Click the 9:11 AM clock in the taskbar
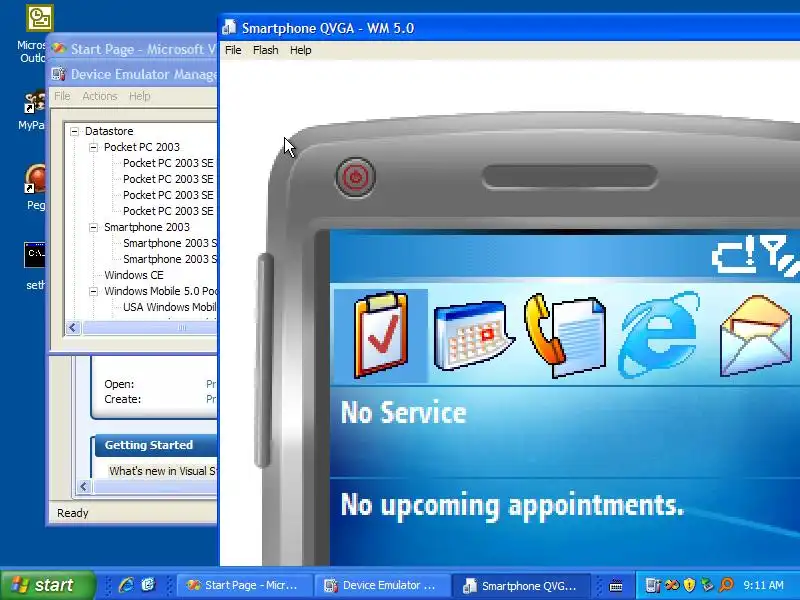The height and width of the screenshot is (600, 800). pos(763,585)
